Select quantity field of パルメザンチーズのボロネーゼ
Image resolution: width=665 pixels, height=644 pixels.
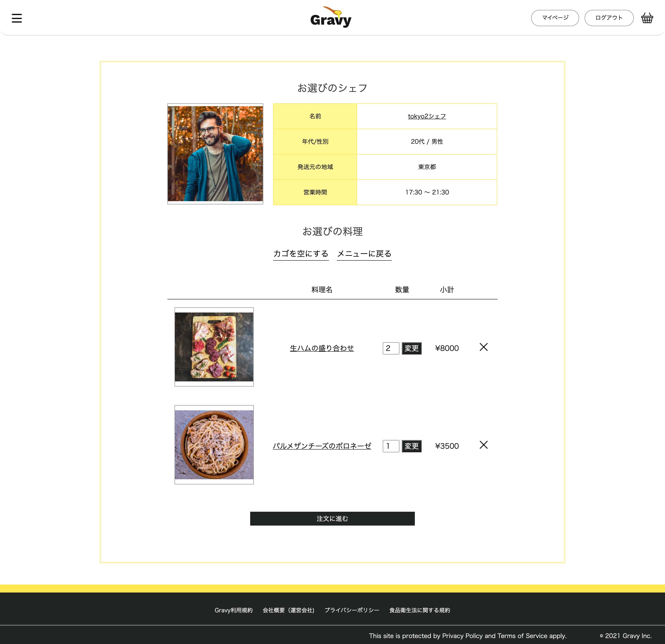click(390, 446)
